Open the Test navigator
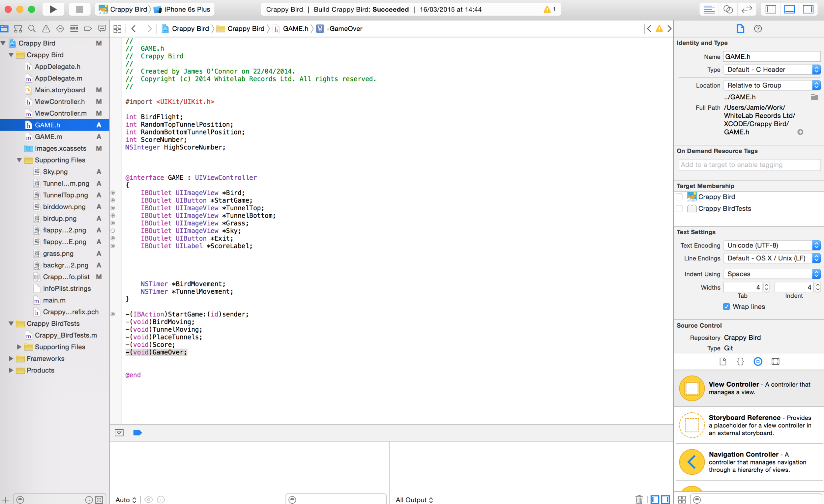824x504 pixels. [60, 29]
